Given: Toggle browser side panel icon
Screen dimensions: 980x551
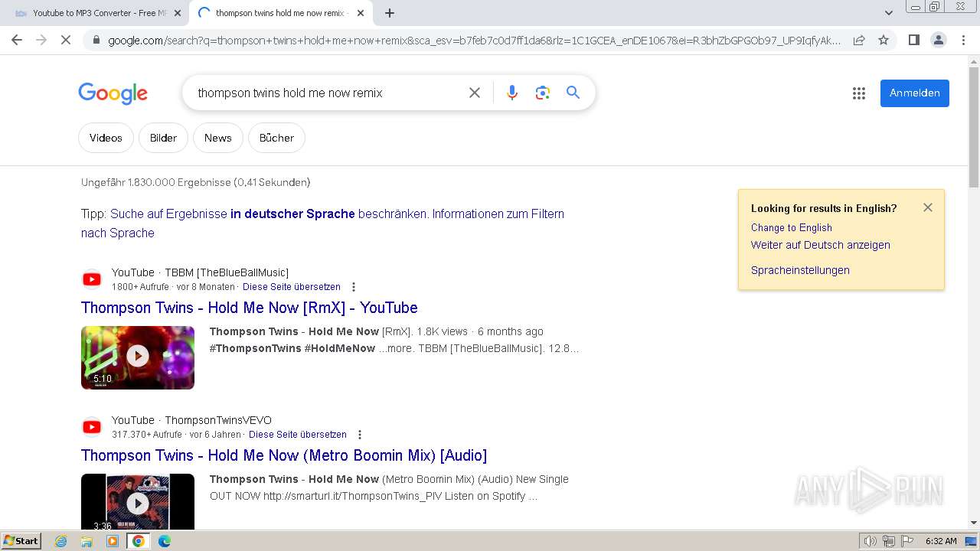Looking at the screenshot, I should 913,40.
